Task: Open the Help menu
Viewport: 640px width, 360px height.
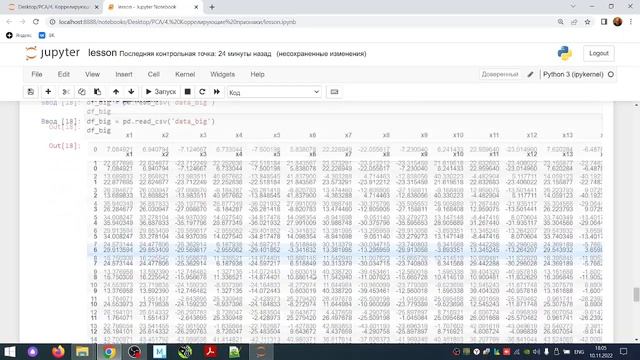Action: [x=257, y=74]
